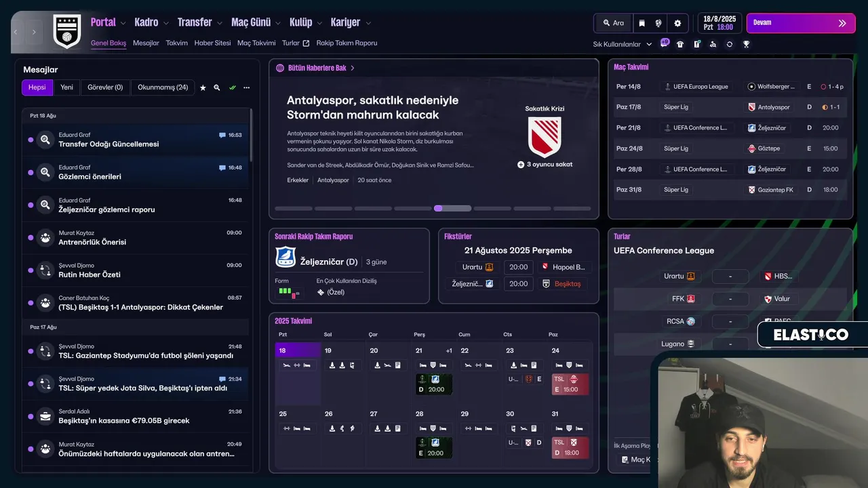Search messages with magnifier icon
The height and width of the screenshot is (488, 868).
(x=217, y=87)
